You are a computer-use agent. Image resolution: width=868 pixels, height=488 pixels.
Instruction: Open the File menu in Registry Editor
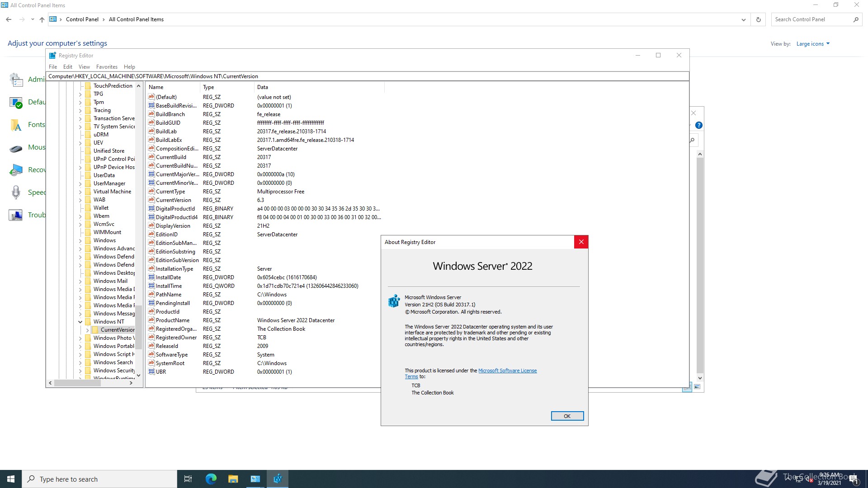click(53, 67)
